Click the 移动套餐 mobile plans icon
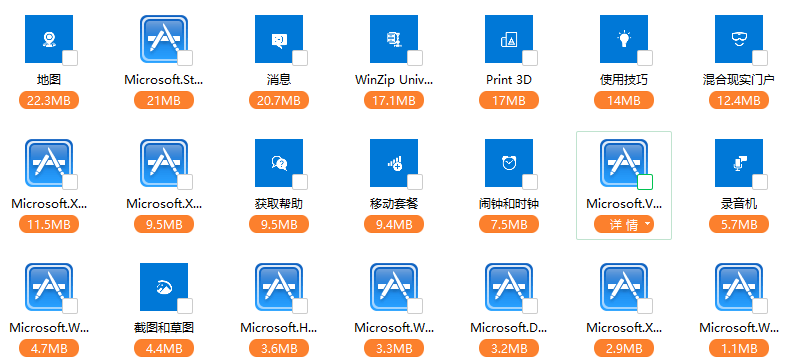Screen dimensions: 788x364 pos(394,163)
